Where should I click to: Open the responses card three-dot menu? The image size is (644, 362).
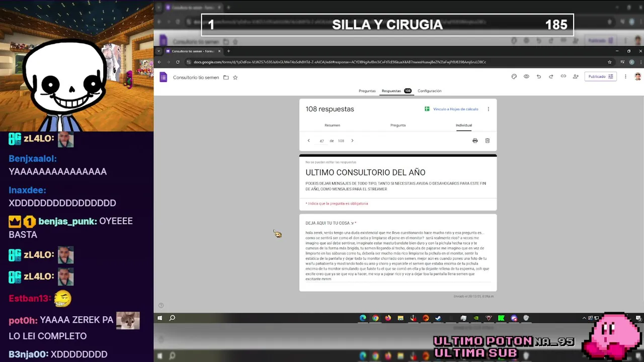tap(488, 109)
